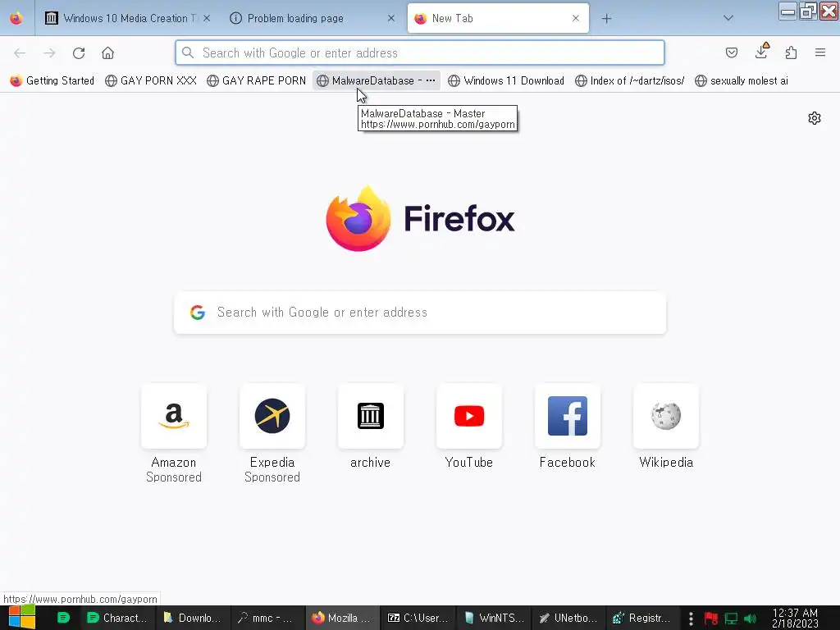Save to Pocket using toolbar icon
This screenshot has height=630, width=840.
pos(731,52)
